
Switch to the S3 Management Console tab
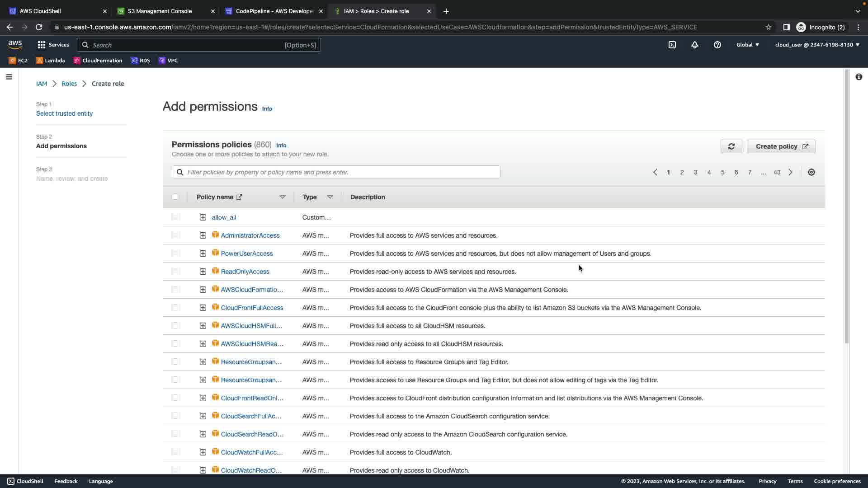[x=160, y=11]
